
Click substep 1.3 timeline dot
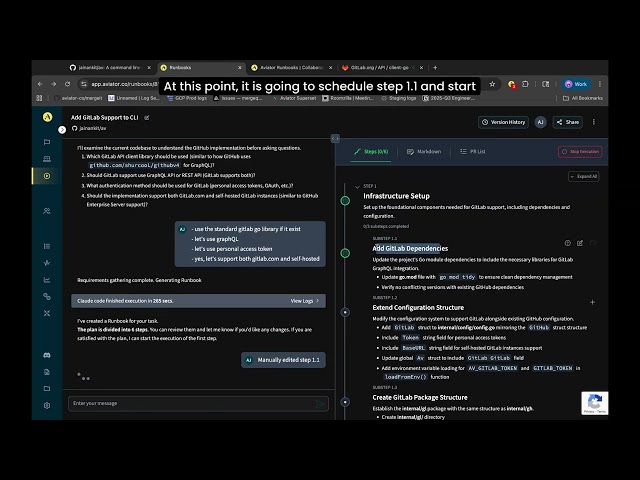pos(345,402)
